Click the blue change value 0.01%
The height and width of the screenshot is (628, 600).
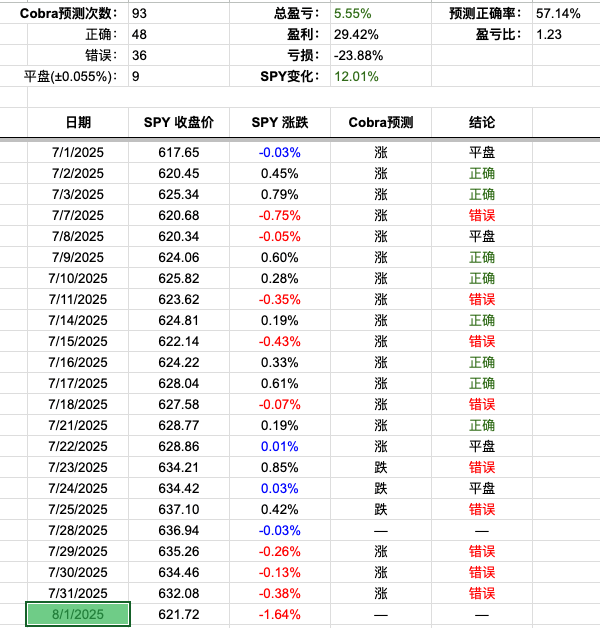(280, 446)
